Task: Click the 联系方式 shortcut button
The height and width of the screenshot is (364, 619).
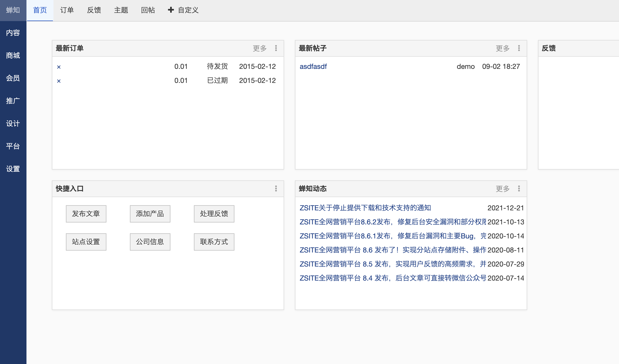Action: pyautogui.click(x=214, y=242)
